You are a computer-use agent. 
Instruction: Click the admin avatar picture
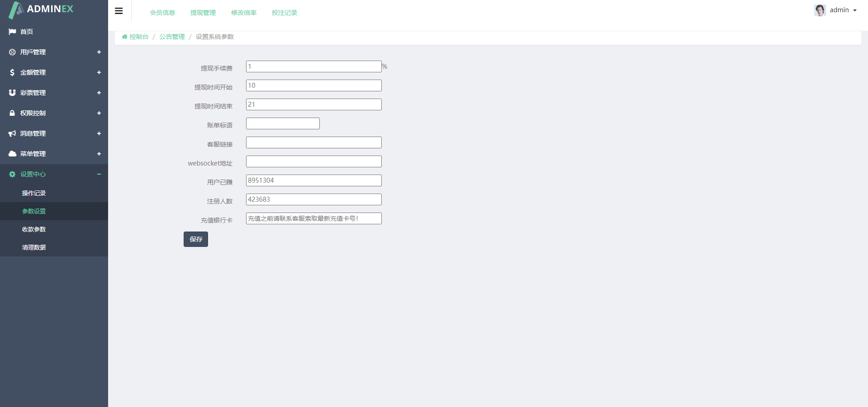pos(820,10)
